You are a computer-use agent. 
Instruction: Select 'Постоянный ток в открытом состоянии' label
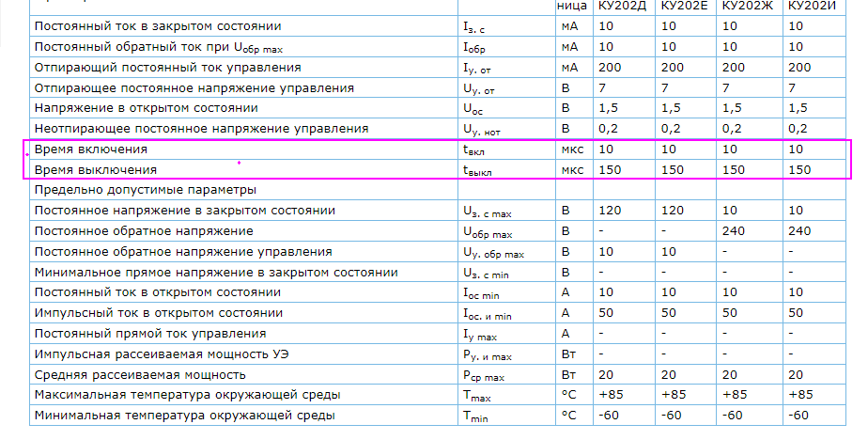[157, 292]
